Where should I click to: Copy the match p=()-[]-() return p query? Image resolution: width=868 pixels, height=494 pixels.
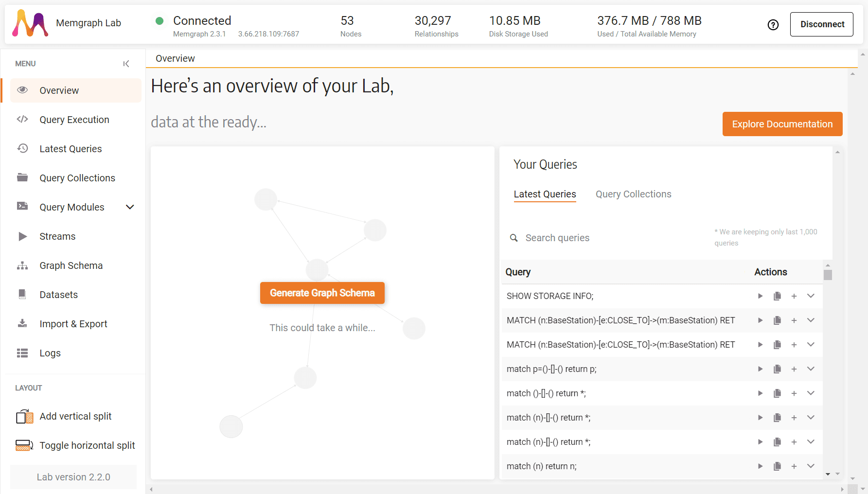point(777,369)
